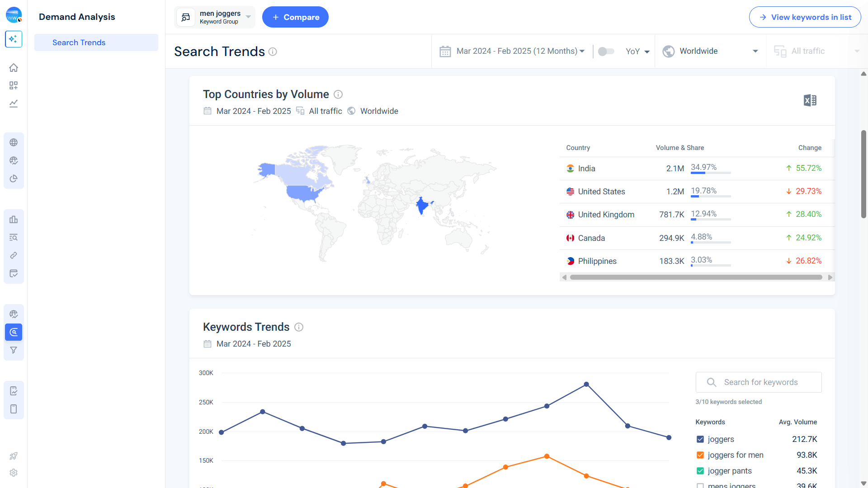Open the men joggers keyword group selector
This screenshot has width=868, height=488.
pyautogui.click(x=215, y=17)
